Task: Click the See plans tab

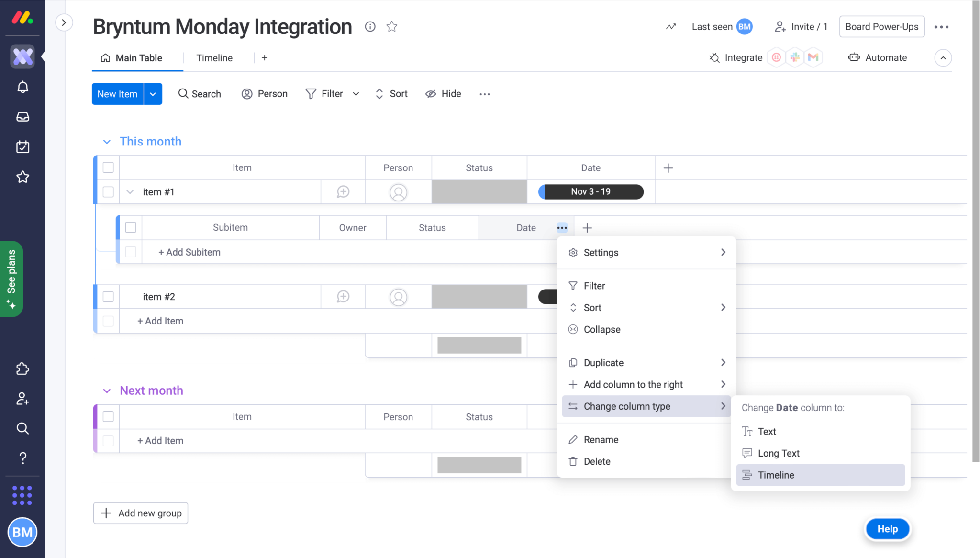Action: tap(11, 279)
